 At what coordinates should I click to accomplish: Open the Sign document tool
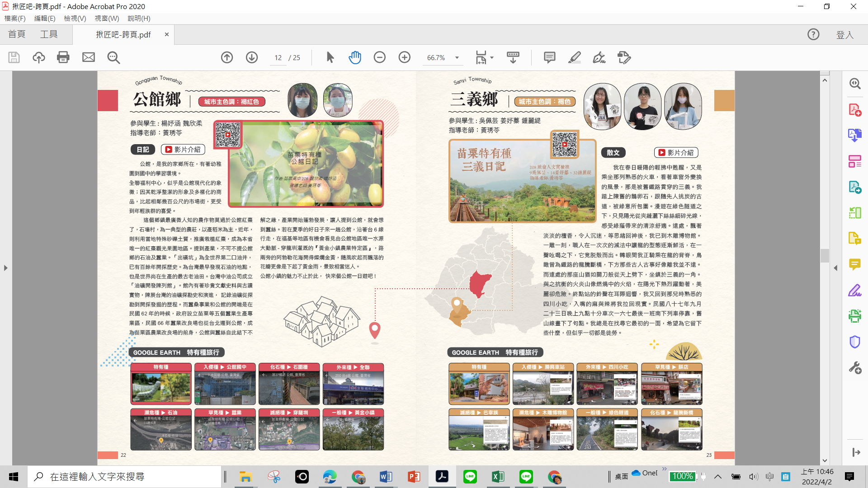click(599, 57)
